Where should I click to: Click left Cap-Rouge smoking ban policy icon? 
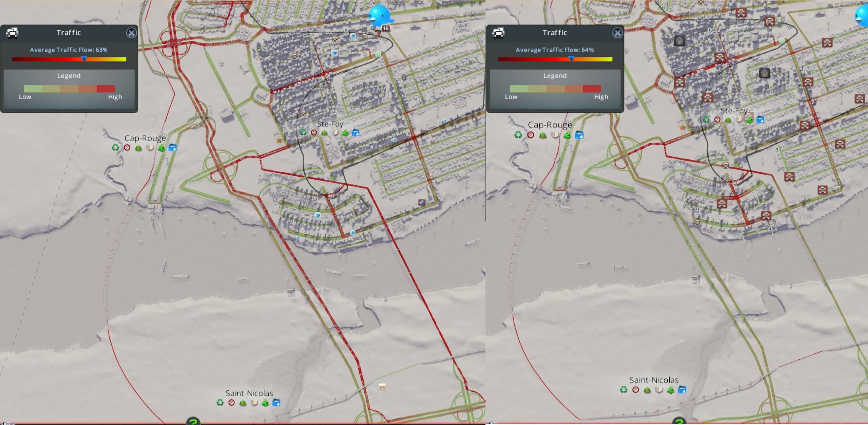(127, 148)
